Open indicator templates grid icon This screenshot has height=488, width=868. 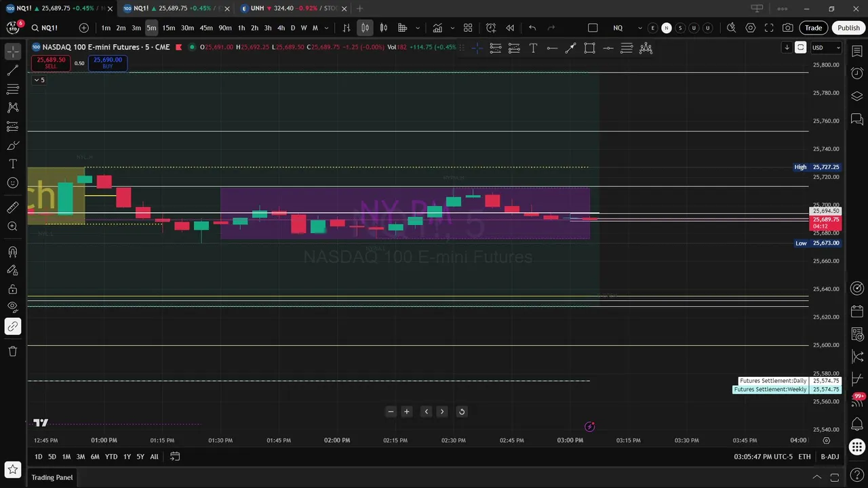pos(468,28)
